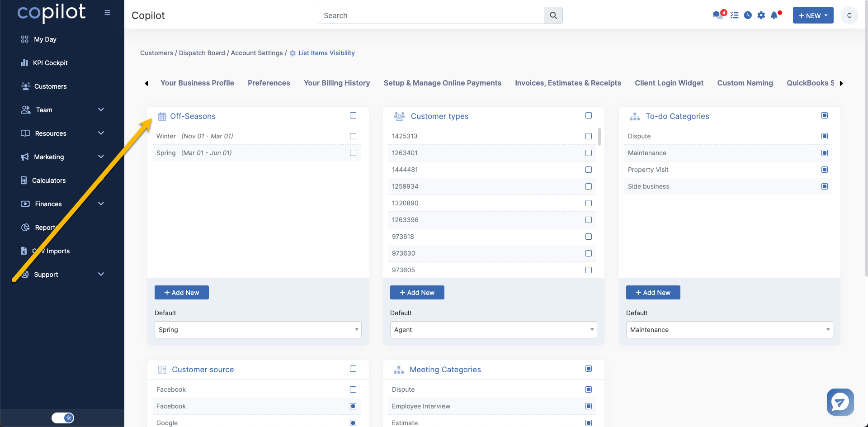Open the Customer types default Agent dropdown

tap(494, 330)
